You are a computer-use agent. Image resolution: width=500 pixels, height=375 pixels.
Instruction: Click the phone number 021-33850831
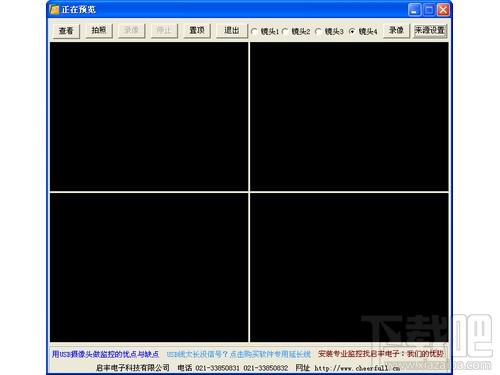tap(218, 368)
